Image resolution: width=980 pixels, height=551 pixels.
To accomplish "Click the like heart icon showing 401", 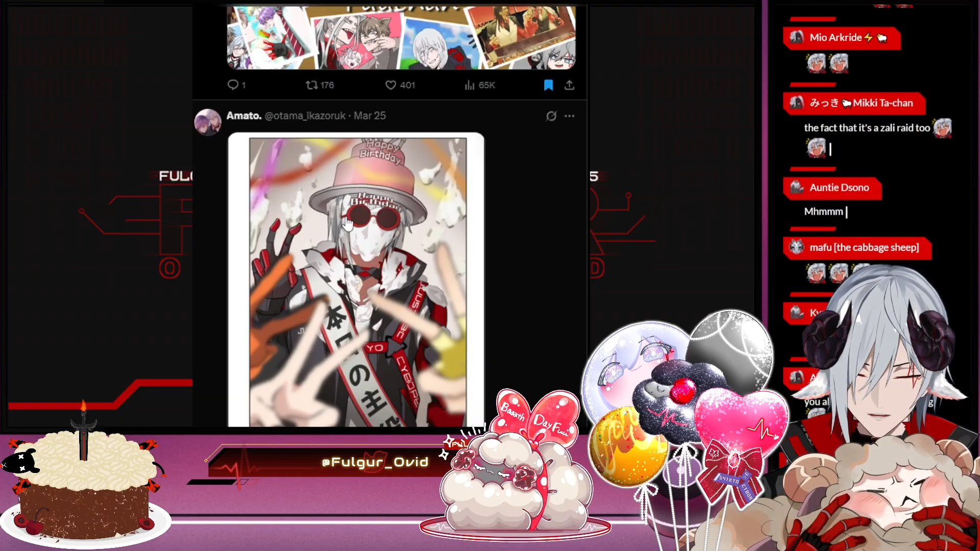I will click(390, 85).
